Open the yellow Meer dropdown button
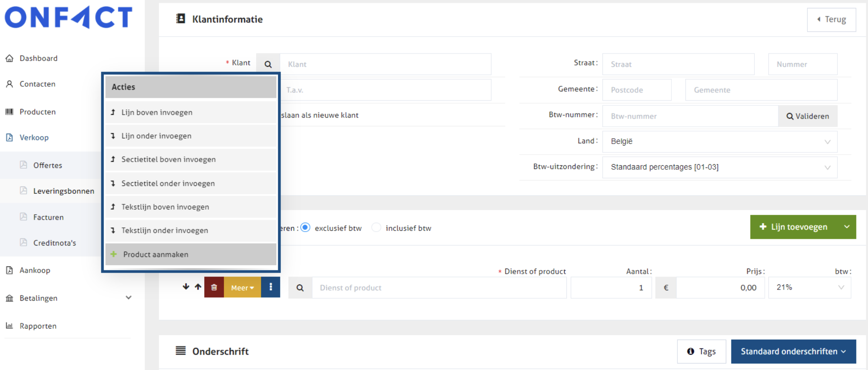This screenshot has width=868, height=370. click(242, 288)
